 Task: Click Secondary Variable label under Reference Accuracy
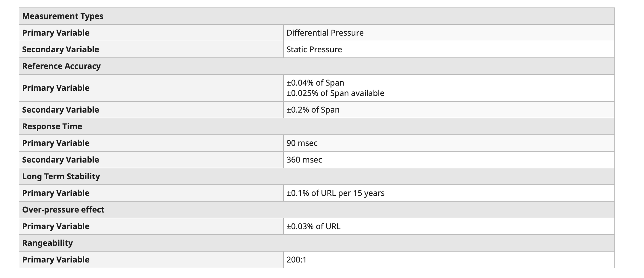61,110
